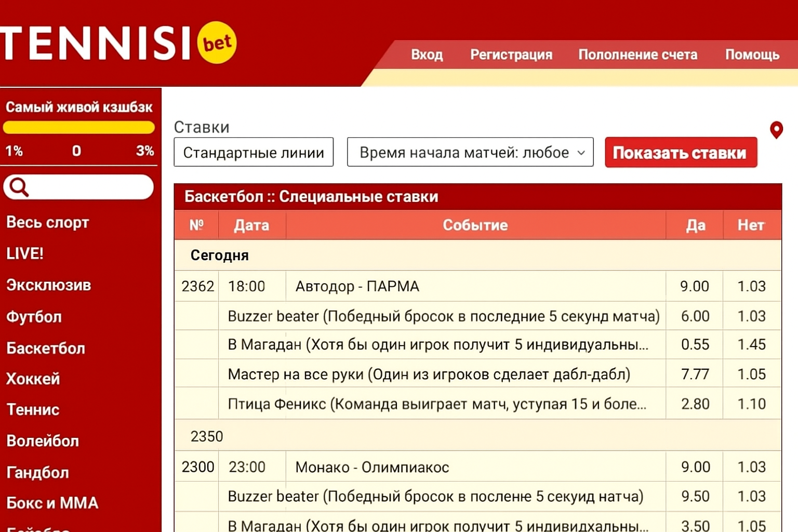Open the Волейбол section
798x532 pixels.
42,441
